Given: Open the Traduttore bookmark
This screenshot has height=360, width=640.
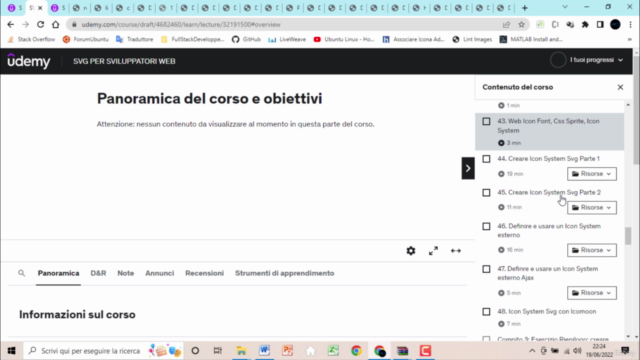Looking at the screenshot, I should click(135, 39).
